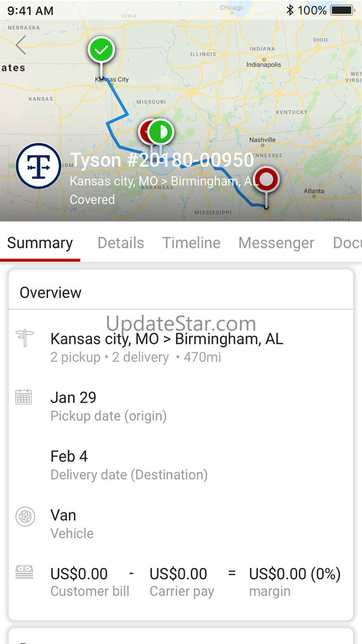Screen dimensions: 362x644
Task: Tap the half-green in-progress map pin
Action: coord(161,132)
